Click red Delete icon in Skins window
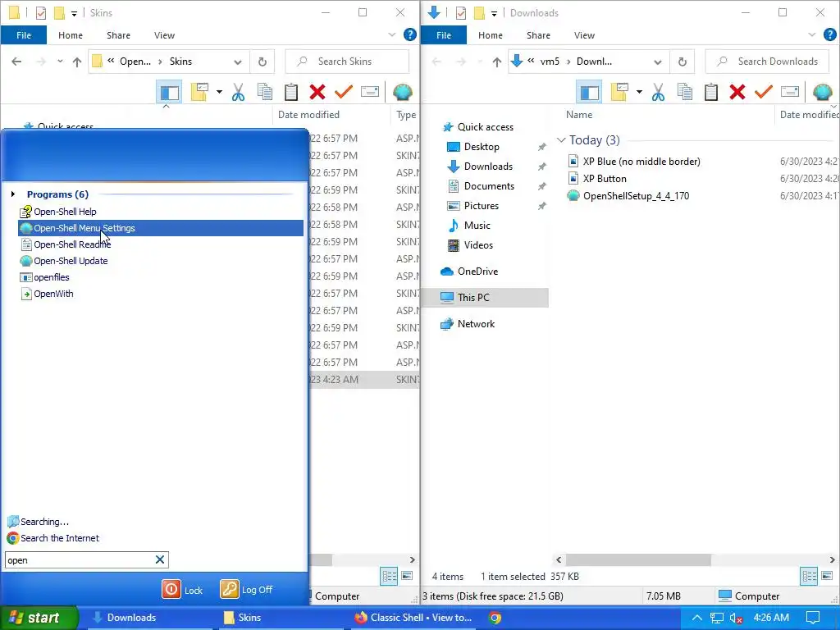The image size is (840, 630). (317, 92)
